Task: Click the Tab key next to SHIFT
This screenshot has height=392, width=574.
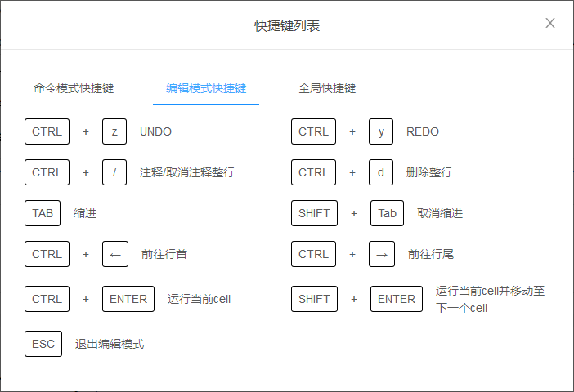Action: [387, 213]
